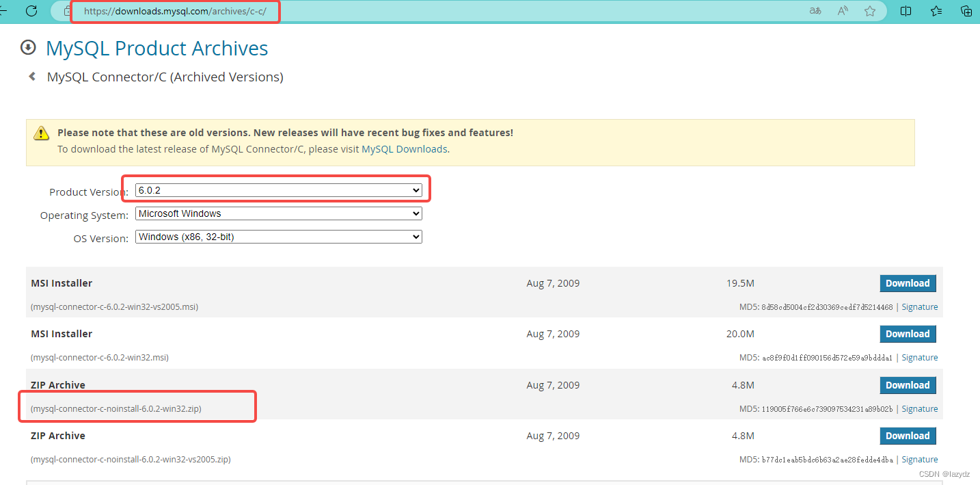Open Signature link for mysql-connector-c-6.0.2-win32.msi

tap(919, 357)
